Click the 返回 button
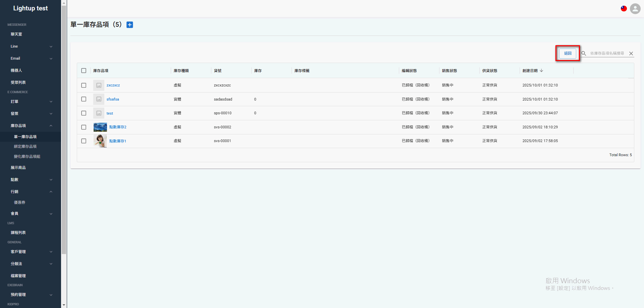The width and height of the screenshot is (644, 308). pyautogui.click(x=568, y=53)
